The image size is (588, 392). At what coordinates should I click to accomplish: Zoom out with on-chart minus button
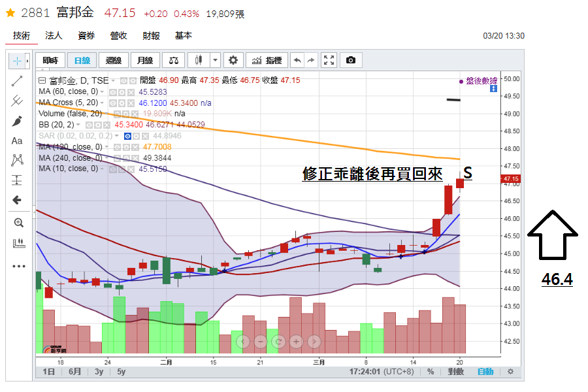[261, 341]
